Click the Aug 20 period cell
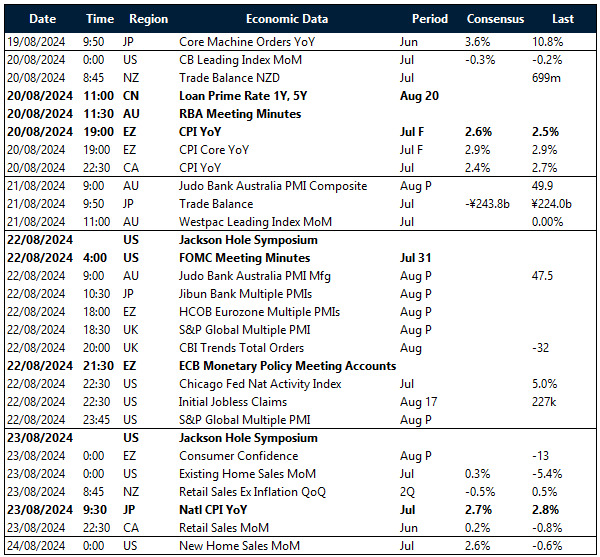This screenshot has height=557, width=600. coord(419,96)
